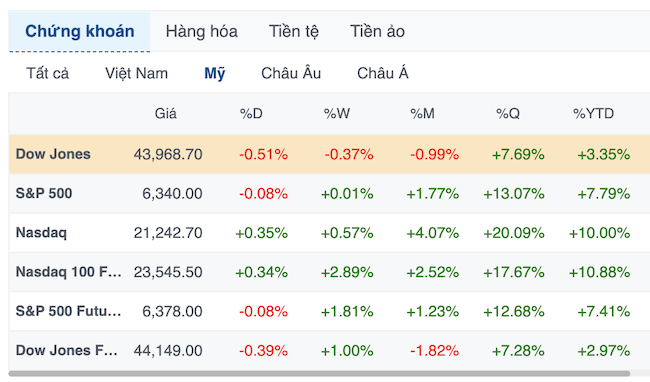Select the Tiền ảo tab
This screenshot has width=650, height=382.
point(377,31)
